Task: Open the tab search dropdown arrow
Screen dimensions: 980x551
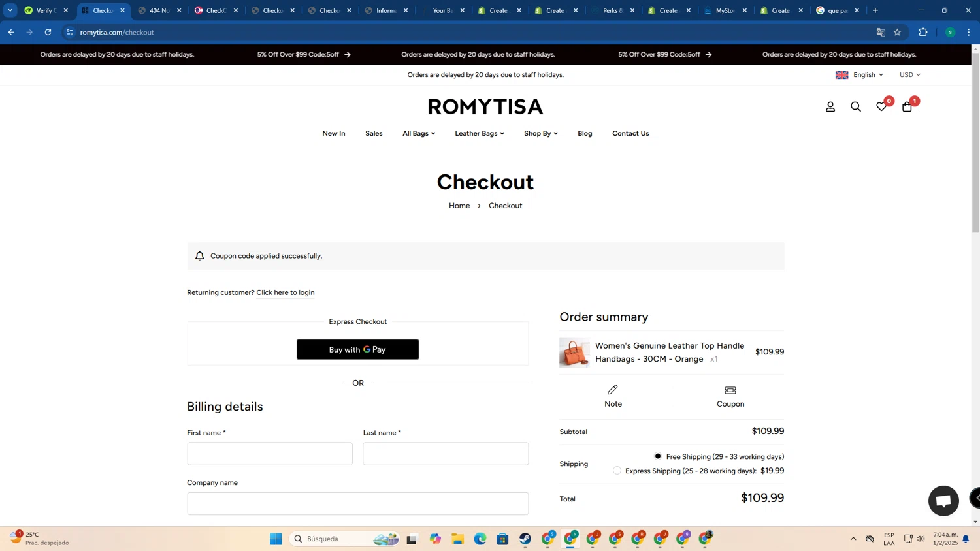Action: 10,10
